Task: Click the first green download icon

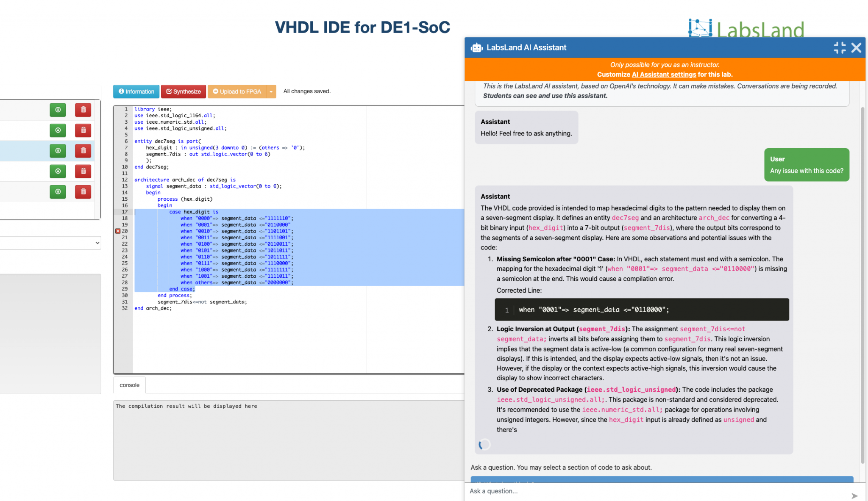Action: tap(58, 110)
